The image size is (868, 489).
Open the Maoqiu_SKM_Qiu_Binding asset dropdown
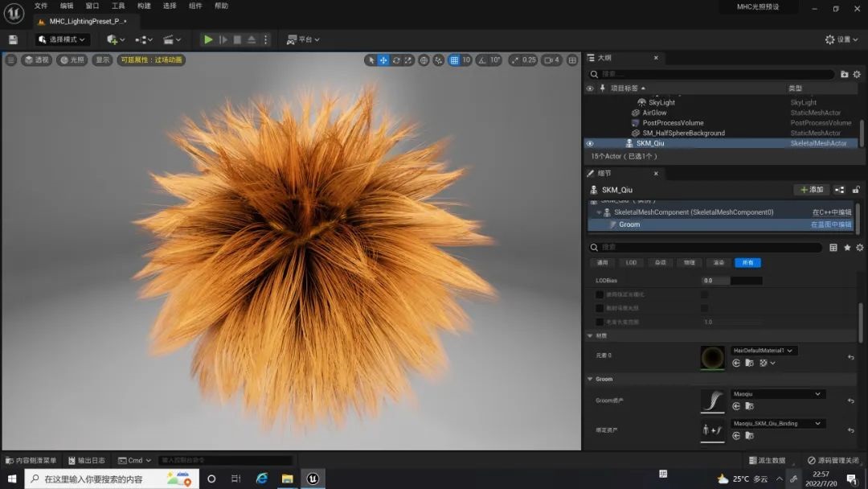click(778, 423)
